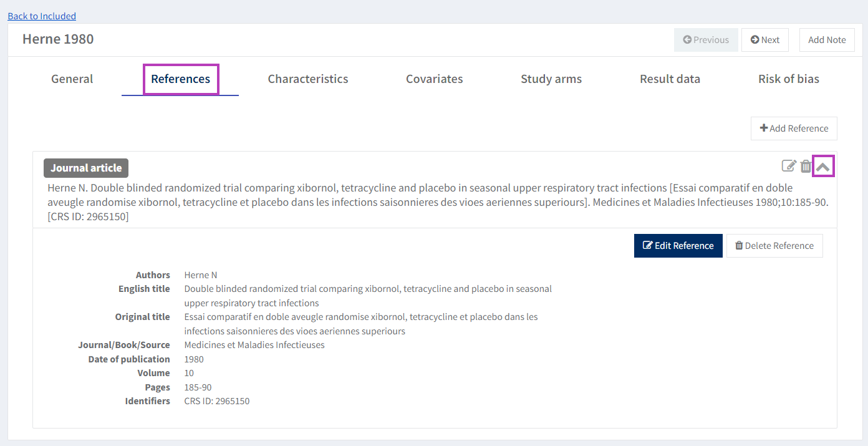Click the Add Note button
The width and height of the screenshot is (868, 446).
(x=827, y=40)
